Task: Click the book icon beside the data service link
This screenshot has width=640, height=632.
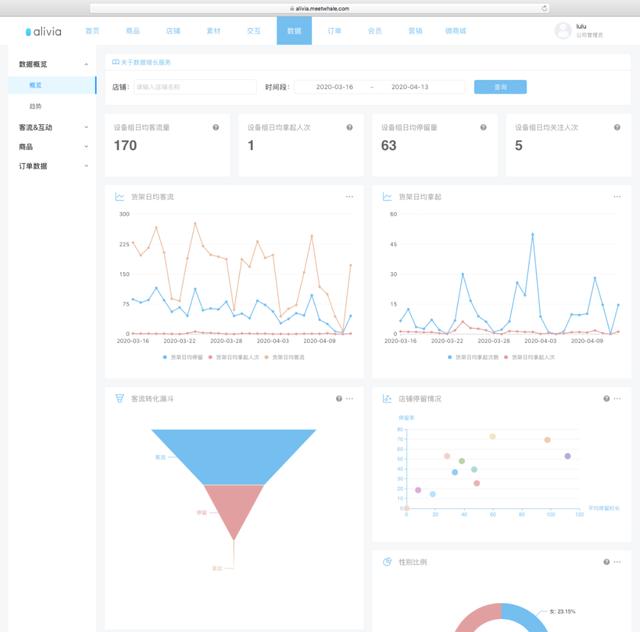Action: [116, 62]
